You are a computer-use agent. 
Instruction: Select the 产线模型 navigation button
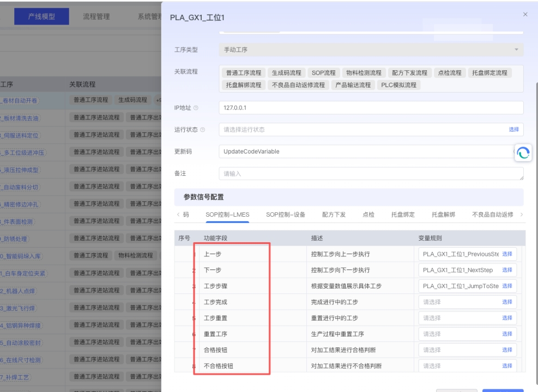[41, 16]
